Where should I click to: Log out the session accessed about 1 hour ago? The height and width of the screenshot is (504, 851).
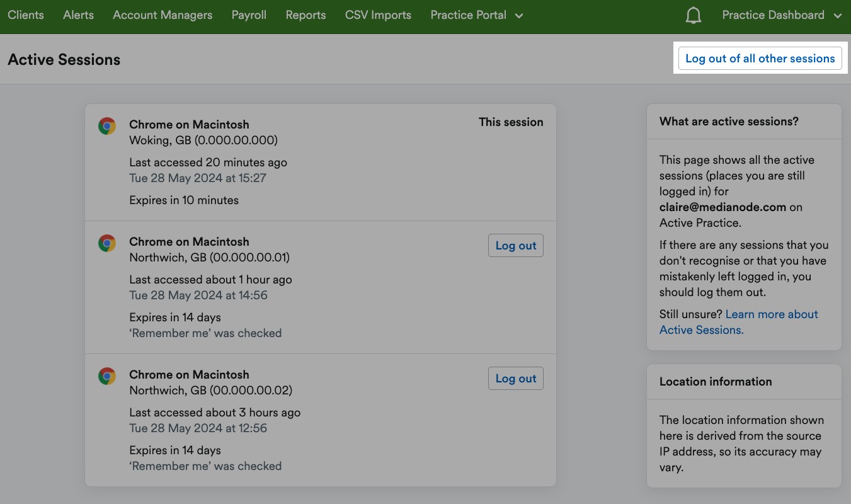coord(515,245)
